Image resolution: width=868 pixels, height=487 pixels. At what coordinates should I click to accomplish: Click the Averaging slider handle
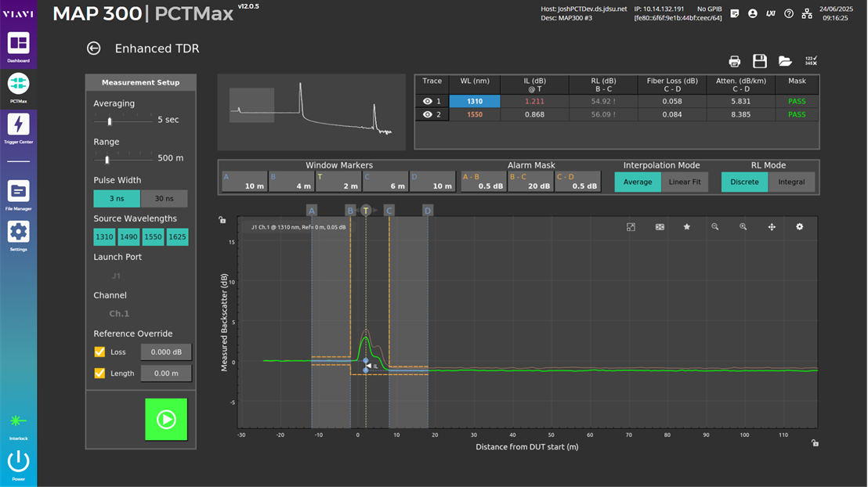click(110, 121)
